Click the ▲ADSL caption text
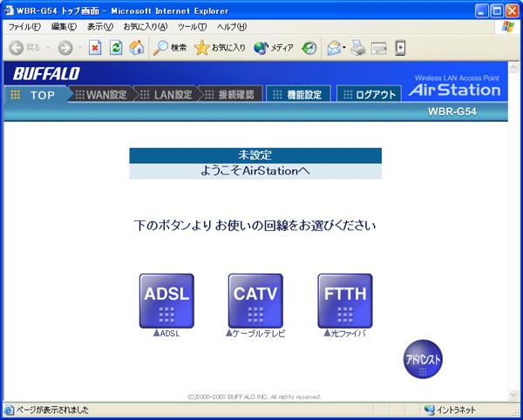The image size is (523, 420). tap(166, 334)
